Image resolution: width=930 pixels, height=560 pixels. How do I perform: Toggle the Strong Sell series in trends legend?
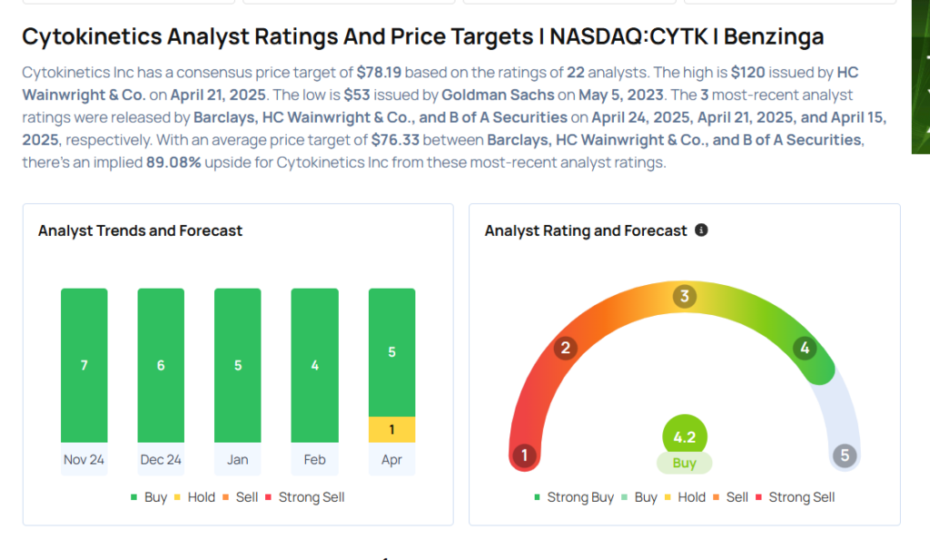pos(305,497)
